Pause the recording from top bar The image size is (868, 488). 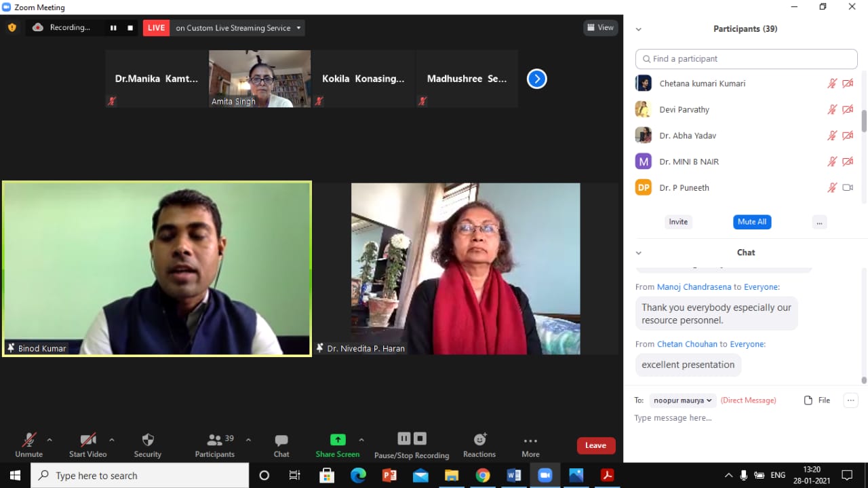pos(113,28)
